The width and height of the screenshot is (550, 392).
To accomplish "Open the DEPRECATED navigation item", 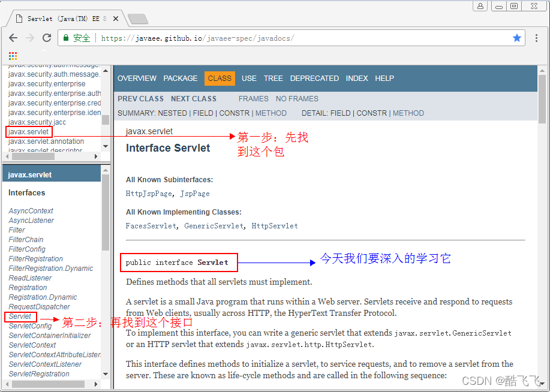I will [x=314, y=78].
